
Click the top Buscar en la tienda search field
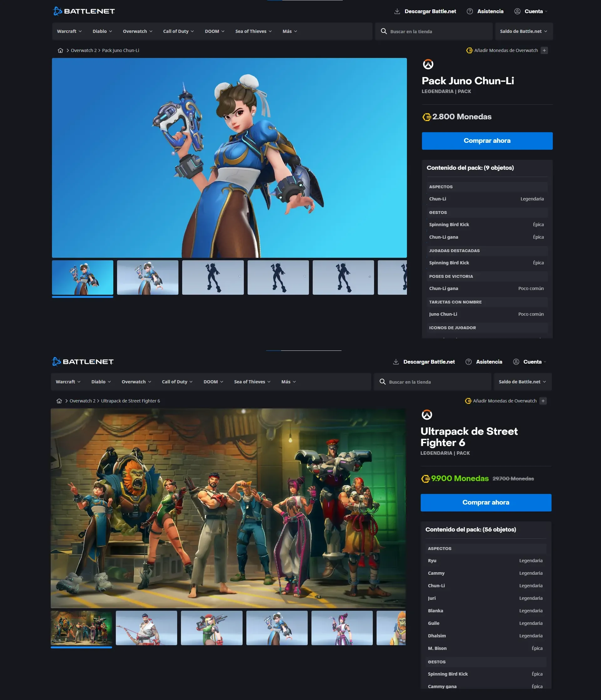(x=434, y=31)
